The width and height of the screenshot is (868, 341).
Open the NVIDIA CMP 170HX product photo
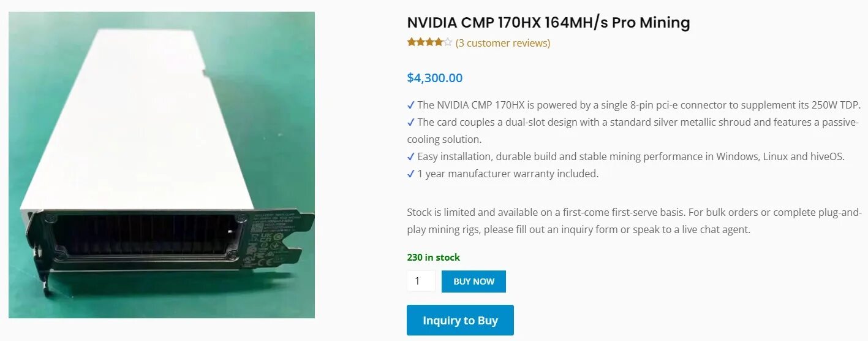pos(162,165)
